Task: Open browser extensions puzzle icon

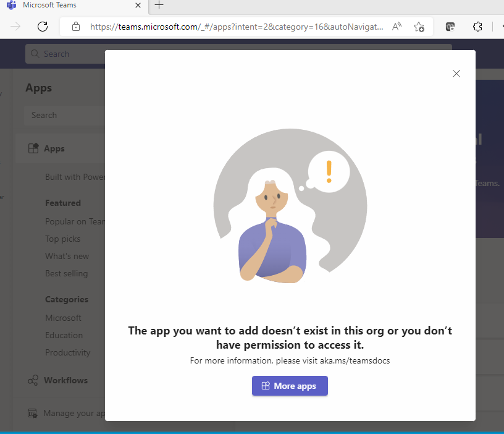Action: [477, 27]
